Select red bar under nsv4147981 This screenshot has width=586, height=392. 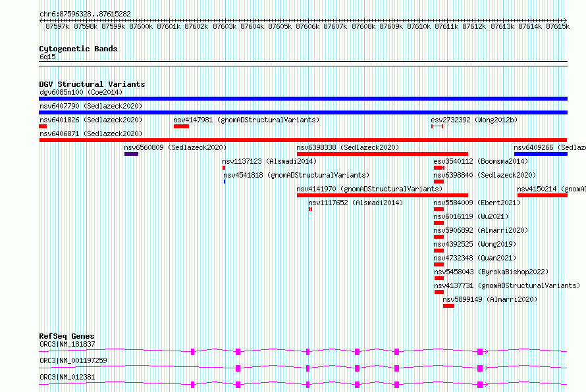tap(181, 126)
